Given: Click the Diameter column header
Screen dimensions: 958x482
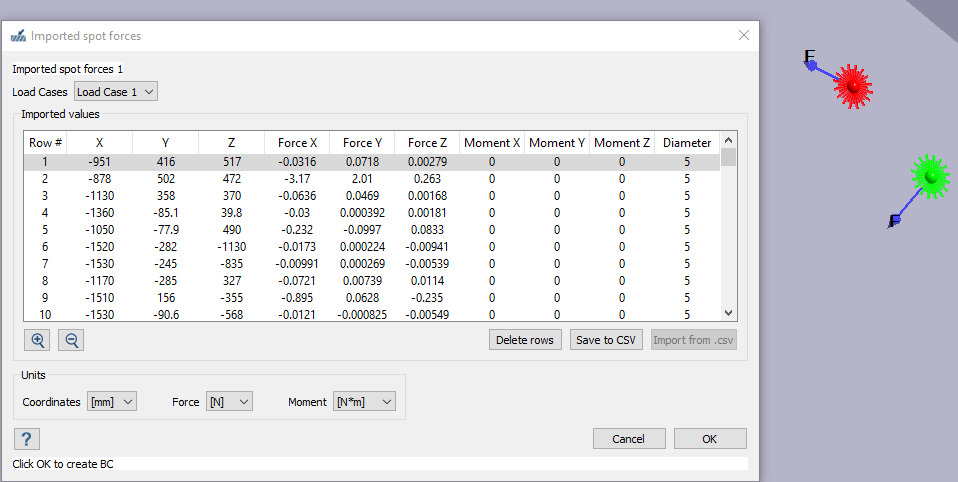Looking at the screenshot, I should [687, 143].
